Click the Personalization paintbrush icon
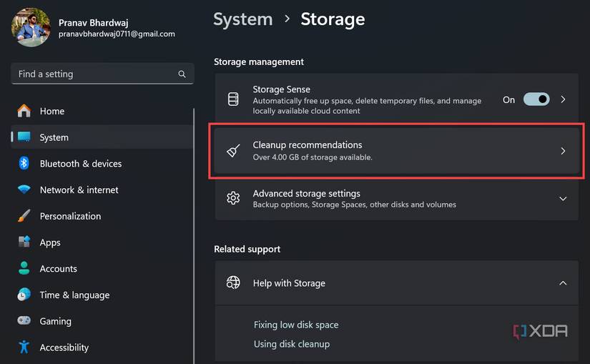 tap(24, 216)
